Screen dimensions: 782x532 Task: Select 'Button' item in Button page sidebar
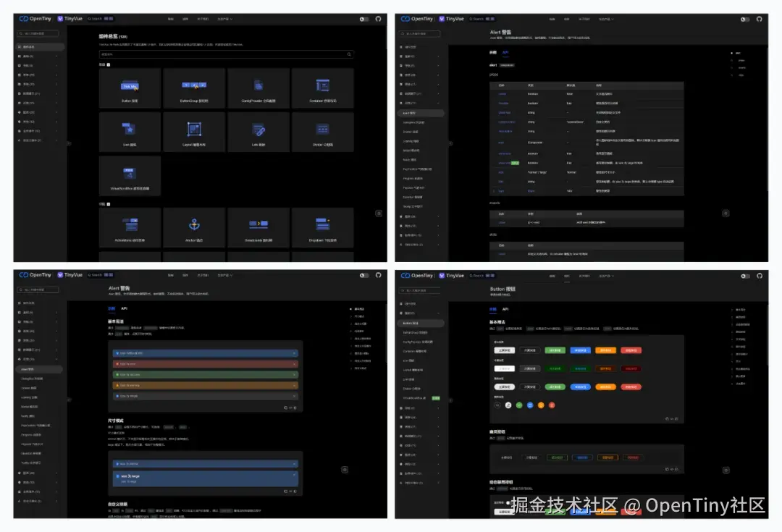[x=421, y=324]
